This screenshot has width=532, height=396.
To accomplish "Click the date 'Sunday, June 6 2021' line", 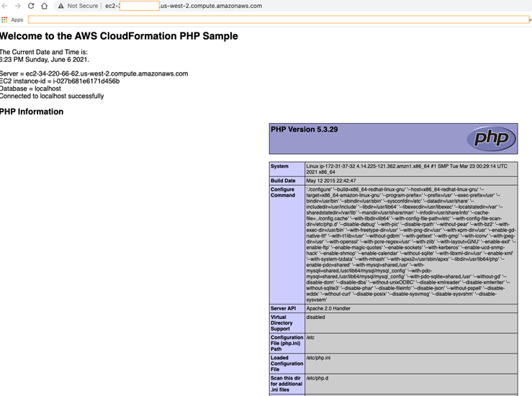I will pos(45,59).
